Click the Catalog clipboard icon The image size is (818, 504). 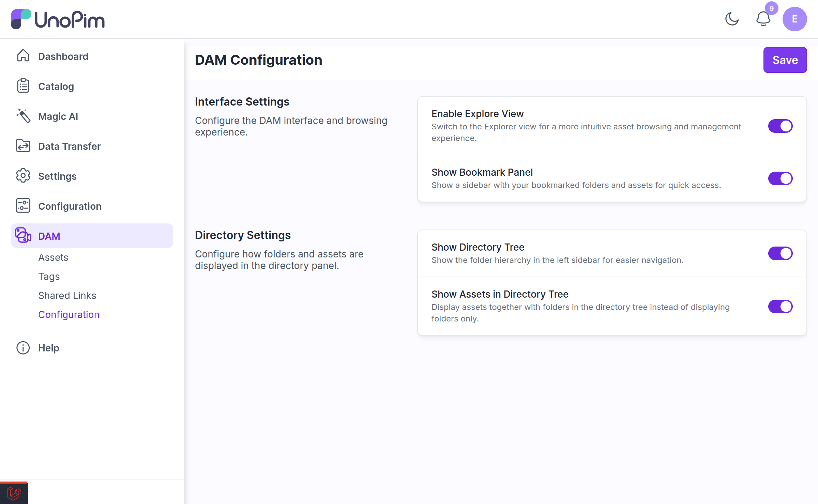coord(23,86)
